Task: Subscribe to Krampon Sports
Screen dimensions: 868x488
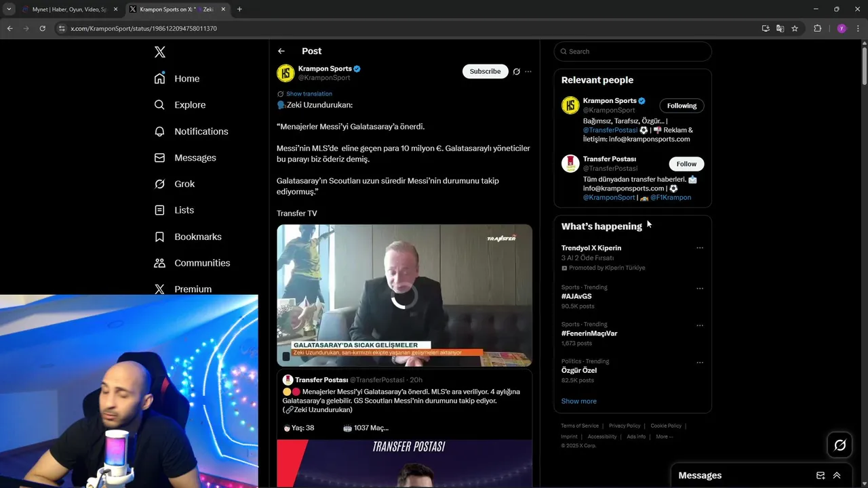Action: tap(485, 71)
